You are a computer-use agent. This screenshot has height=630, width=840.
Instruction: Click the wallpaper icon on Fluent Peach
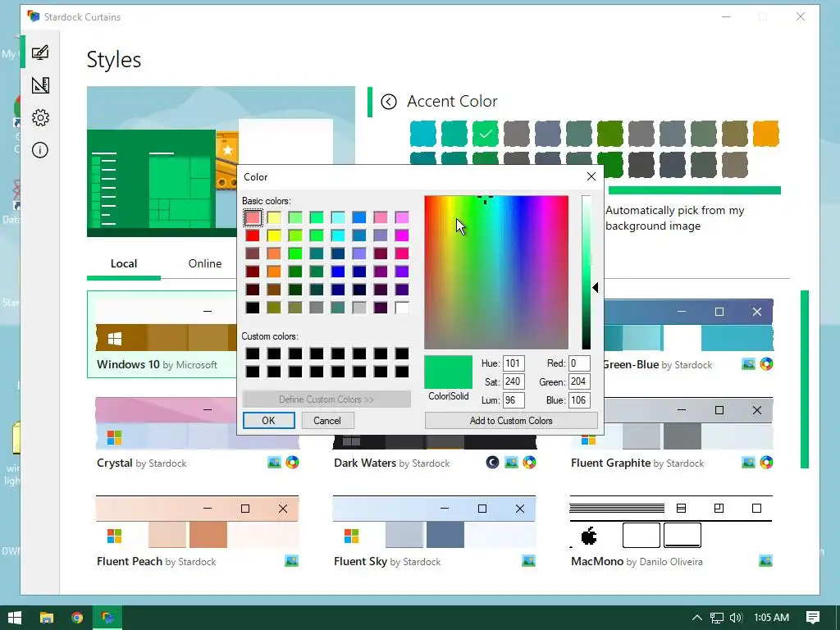(x=291, y=561)
